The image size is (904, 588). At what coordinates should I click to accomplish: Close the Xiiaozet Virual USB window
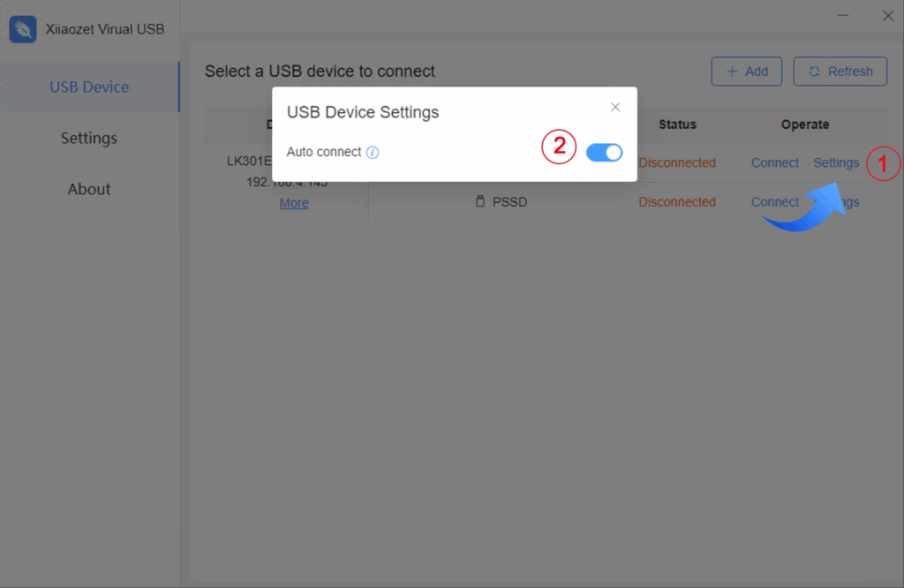point(887,15)
